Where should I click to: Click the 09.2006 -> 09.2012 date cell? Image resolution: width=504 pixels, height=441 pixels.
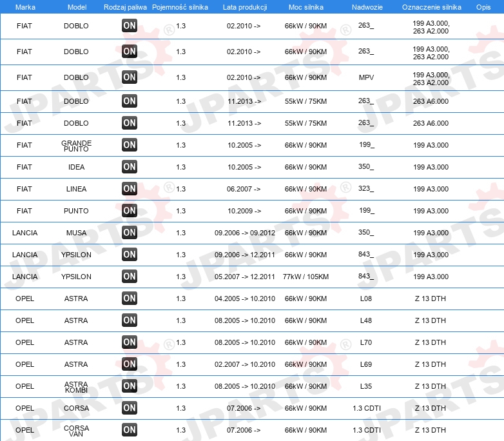click(x=245, y=233)
